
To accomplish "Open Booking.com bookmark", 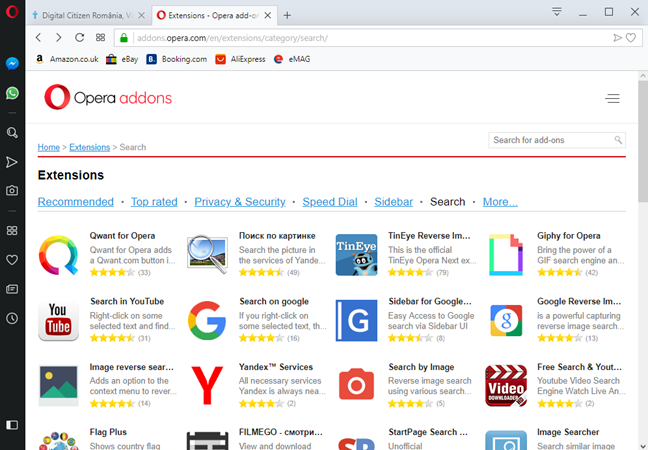I will click(177, 59).
